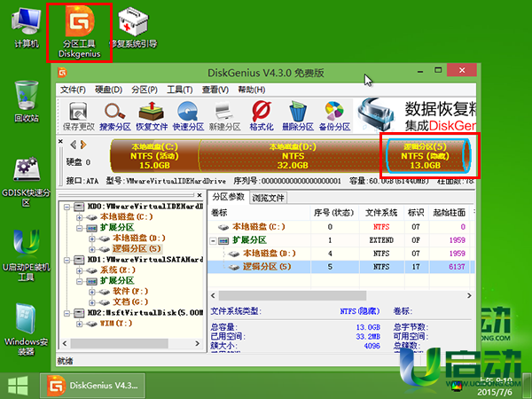The image size is (532, 399).
Task: Select the 分区工具 Diskgenius desktop icon
Action: (x=80, y=32)
